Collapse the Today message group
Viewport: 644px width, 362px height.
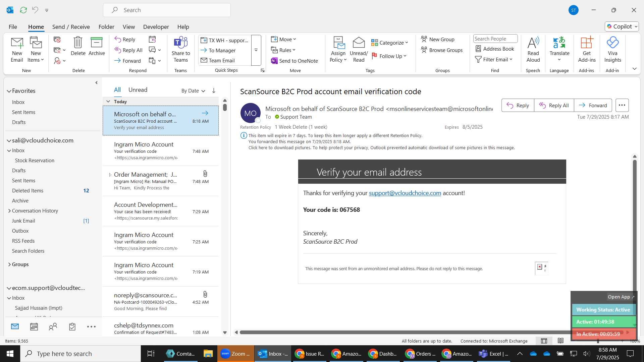point(108,102)
